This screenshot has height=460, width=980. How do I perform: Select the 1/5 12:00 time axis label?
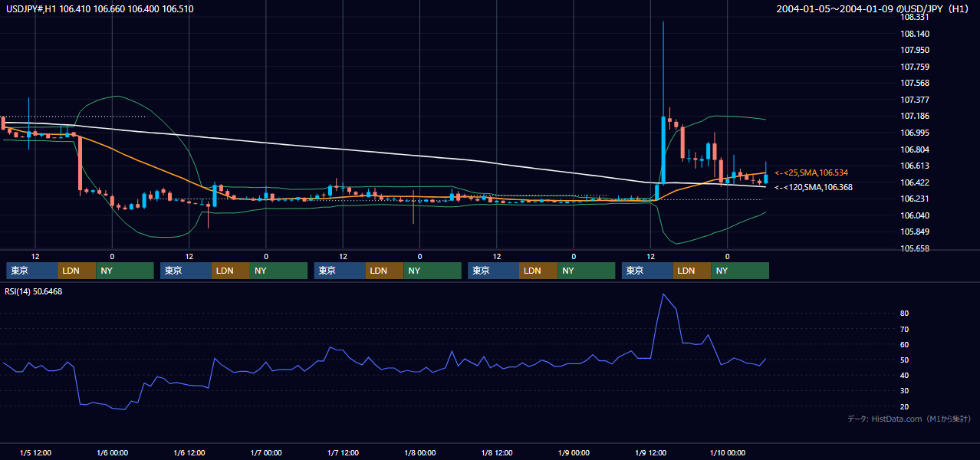35,453
